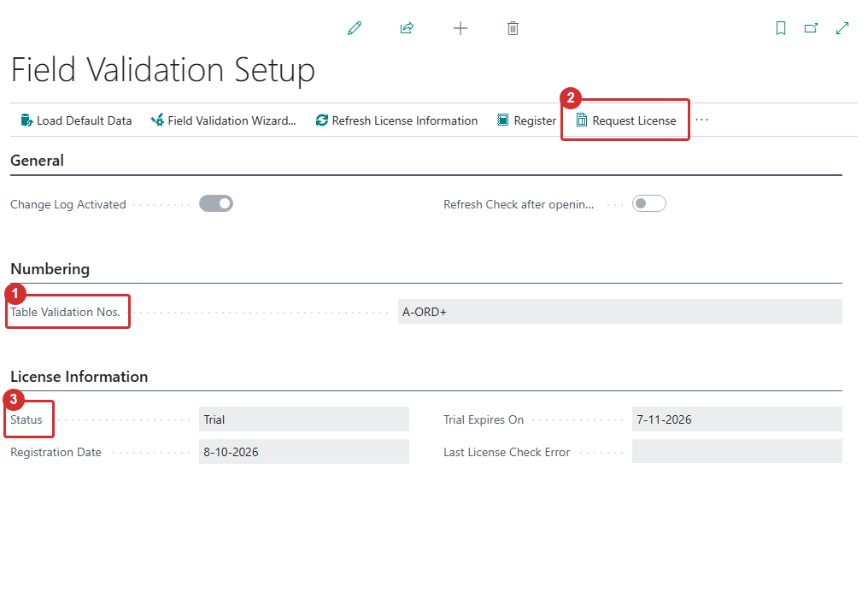Click the Status label
The image size is (868, 598).
[x=26, y=419]
